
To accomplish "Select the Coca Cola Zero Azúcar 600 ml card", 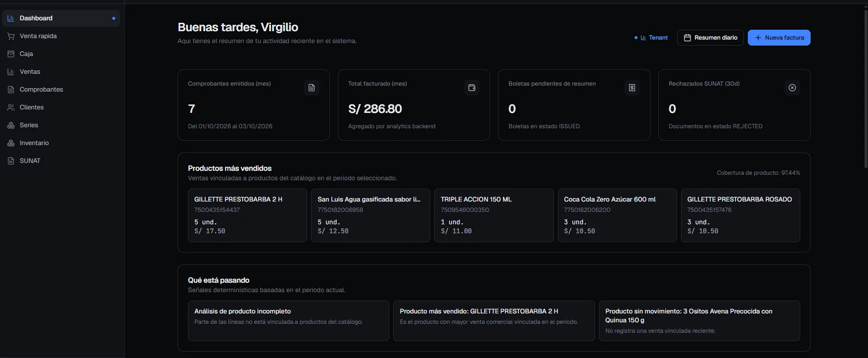I will (x=617, y=215).
